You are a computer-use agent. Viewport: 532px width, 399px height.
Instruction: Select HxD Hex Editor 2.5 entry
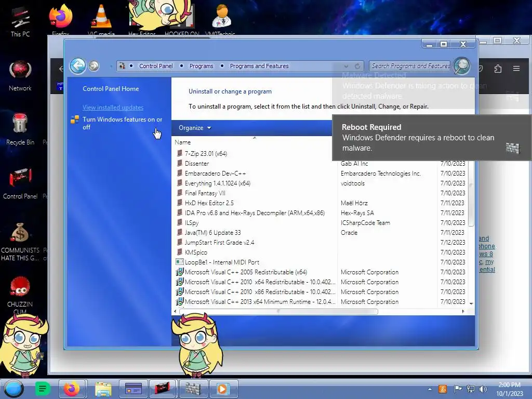click(209, 203)
